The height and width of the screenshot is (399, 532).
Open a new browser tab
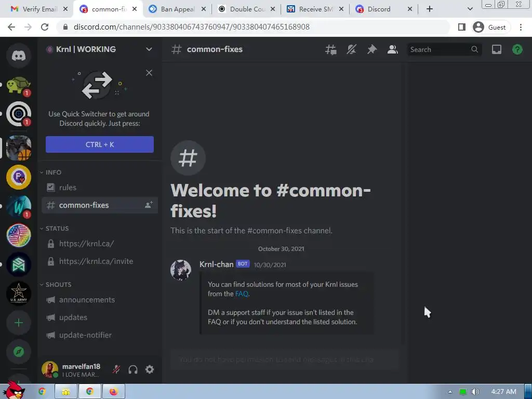(x=430, y=9)
